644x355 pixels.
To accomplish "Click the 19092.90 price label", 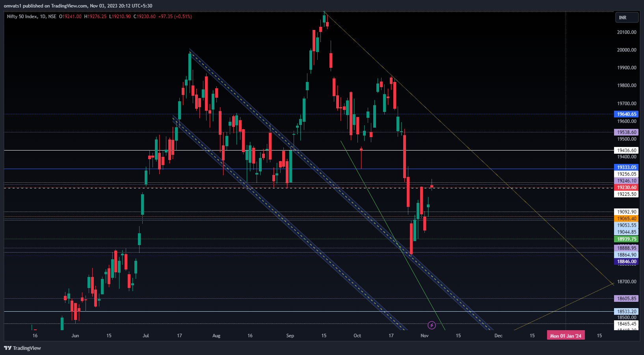I will coord(626,212).
